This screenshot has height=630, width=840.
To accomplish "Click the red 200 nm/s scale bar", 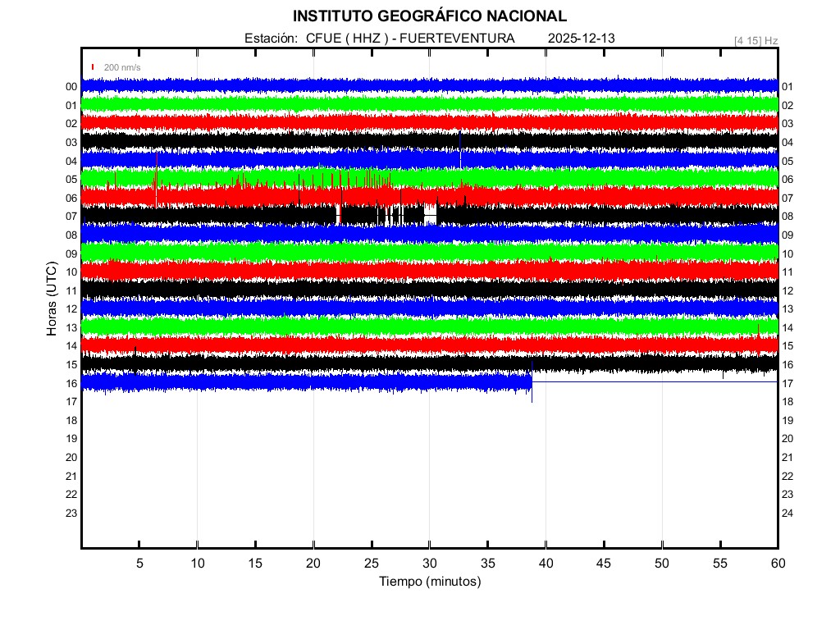I will [93, 67].
